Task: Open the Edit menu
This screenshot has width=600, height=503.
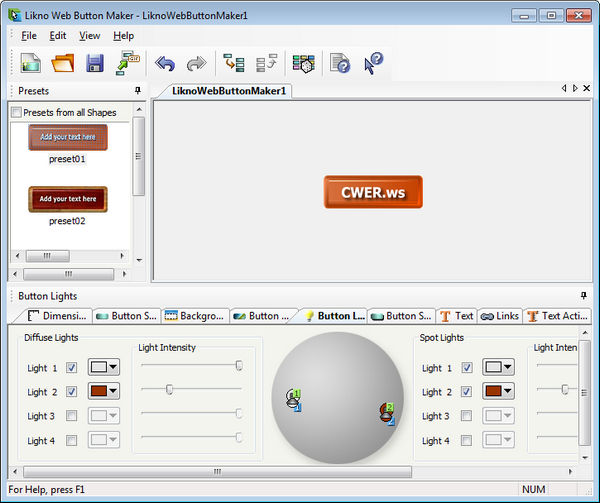Action: pos(58,36)
